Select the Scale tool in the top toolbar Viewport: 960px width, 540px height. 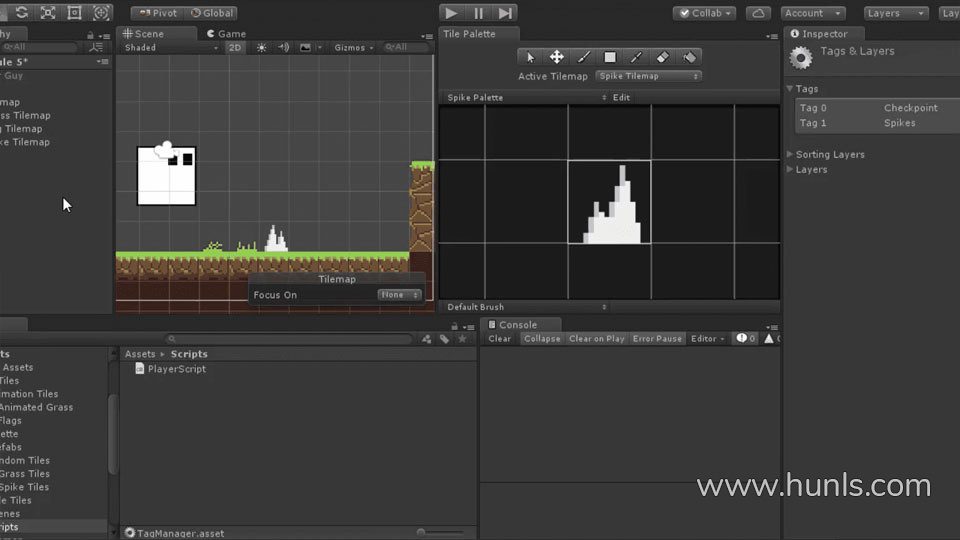48,12
